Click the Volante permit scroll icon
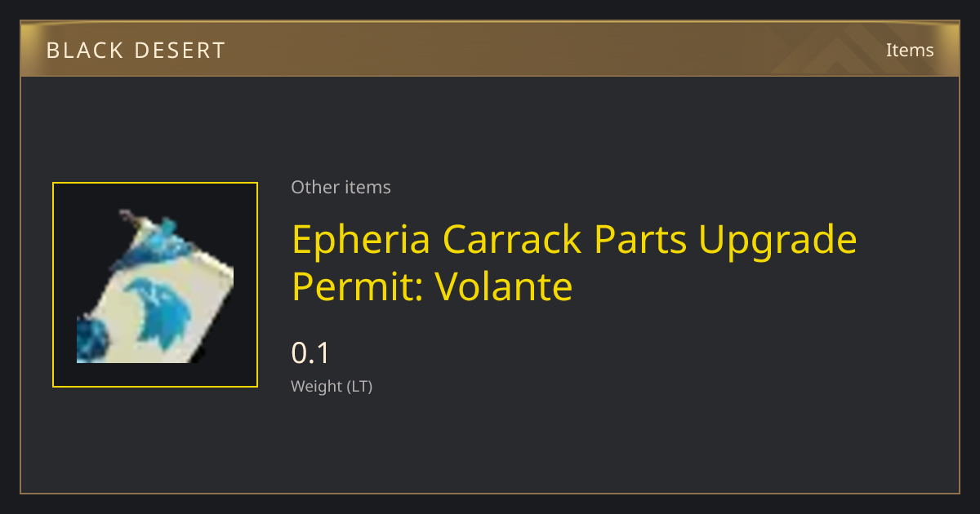 point(155,286)
